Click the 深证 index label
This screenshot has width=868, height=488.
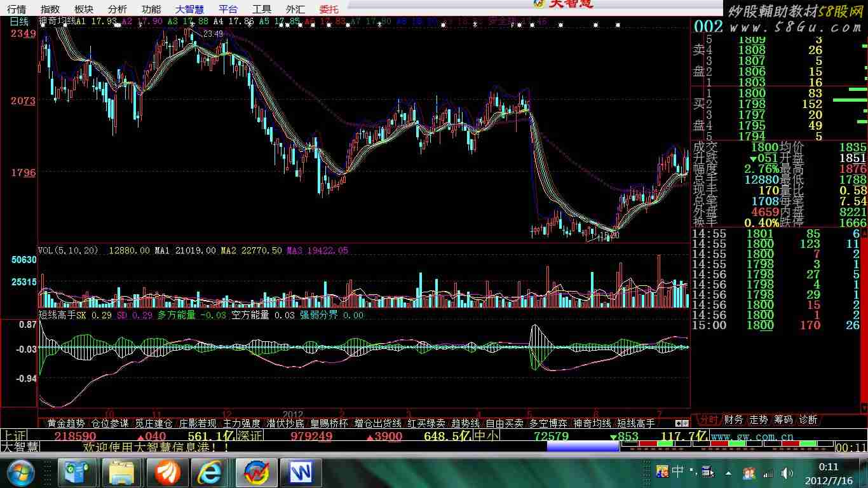tap(250, 436)
